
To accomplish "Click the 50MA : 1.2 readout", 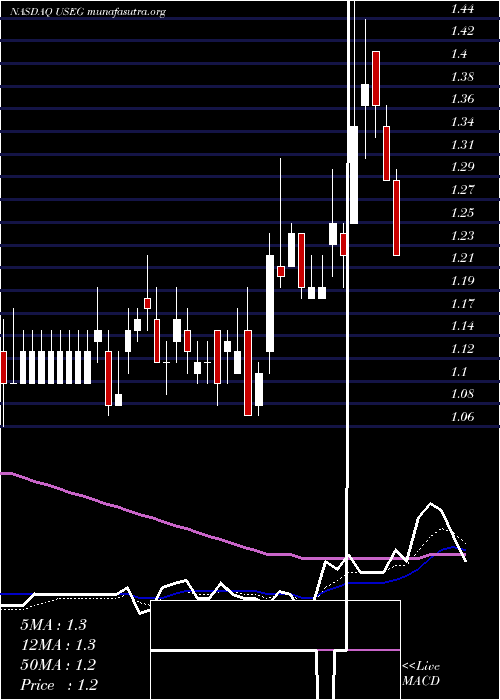I will tap(58, 665).
